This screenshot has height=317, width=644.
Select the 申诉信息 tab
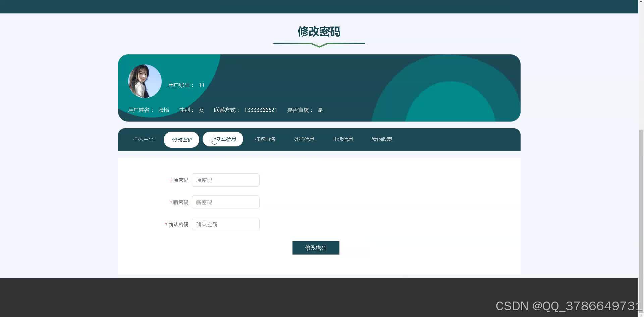click(343, 139)
